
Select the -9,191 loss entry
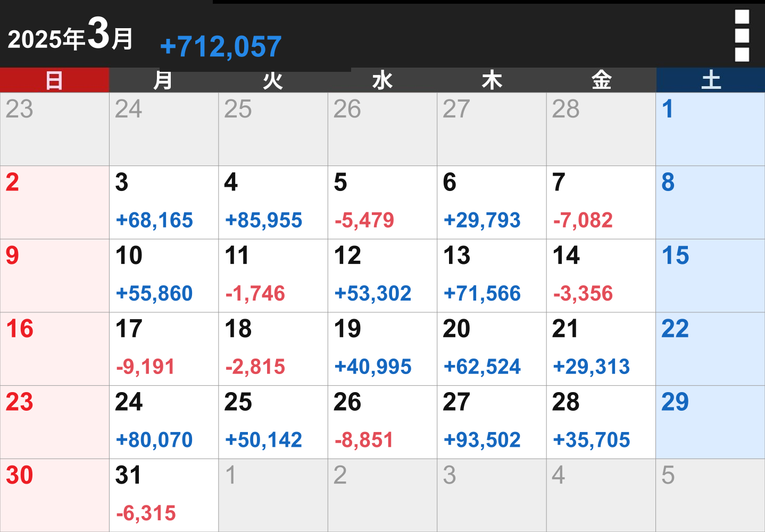[146, 367]
